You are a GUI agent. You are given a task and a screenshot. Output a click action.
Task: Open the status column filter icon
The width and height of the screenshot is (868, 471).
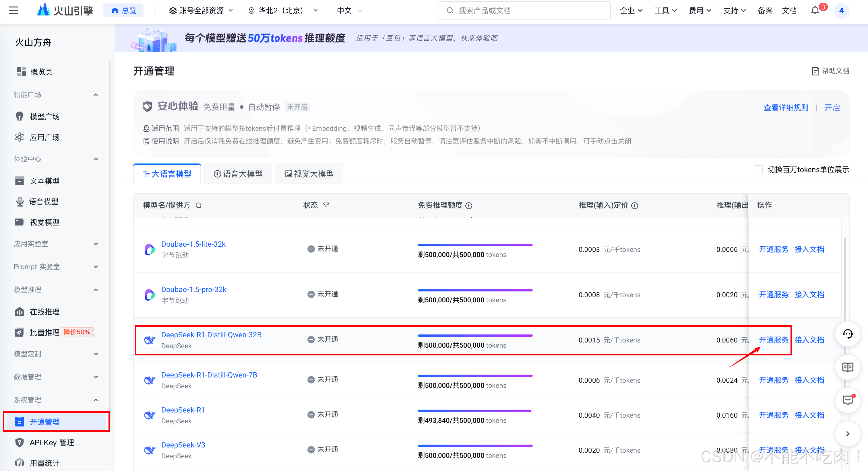[326, 205]
